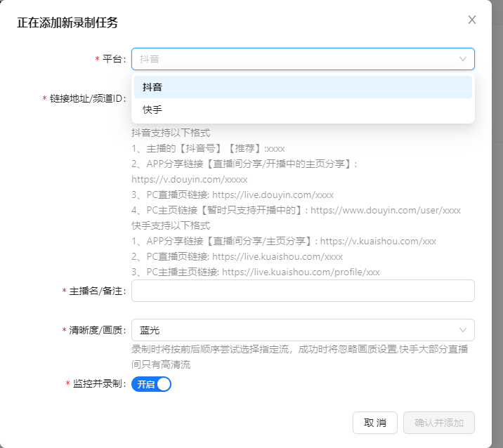Screen dimensions: 503x448
Task: Click the line containing https://live.douyin.com/xxxx
Action: [233, 195]
